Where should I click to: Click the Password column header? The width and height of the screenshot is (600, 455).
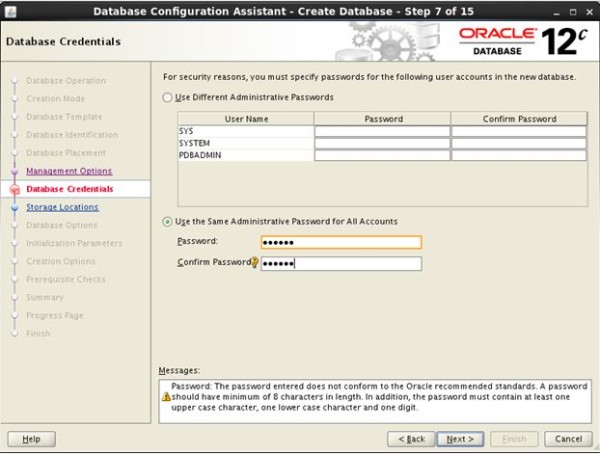[383, 119]
